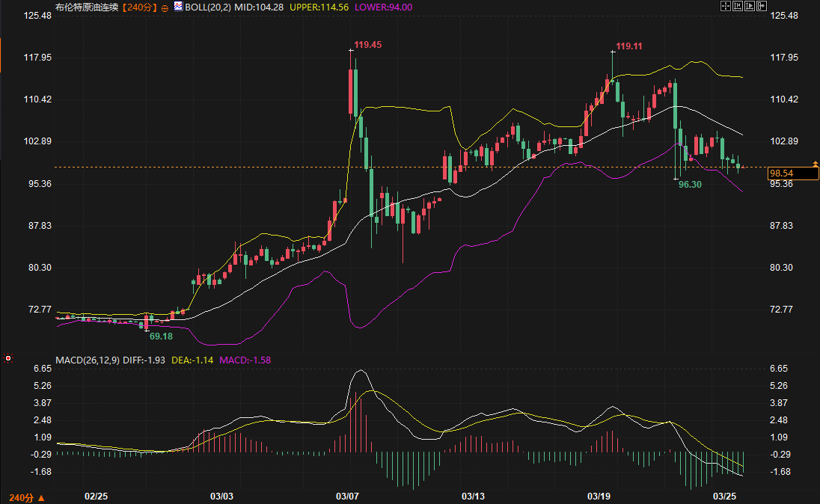Click the 03/25 date on the time axis
820x504 pixels.
[724, 497]
